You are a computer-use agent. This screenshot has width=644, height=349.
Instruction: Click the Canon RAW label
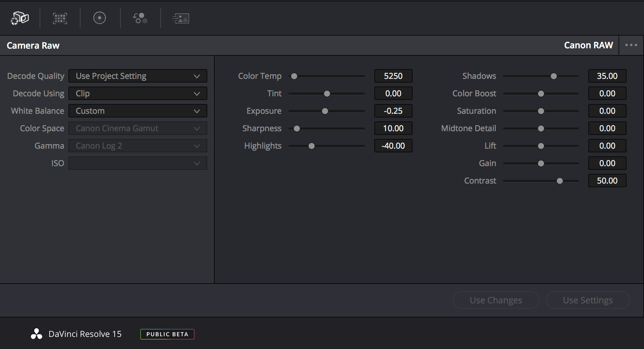click(588, 45)
